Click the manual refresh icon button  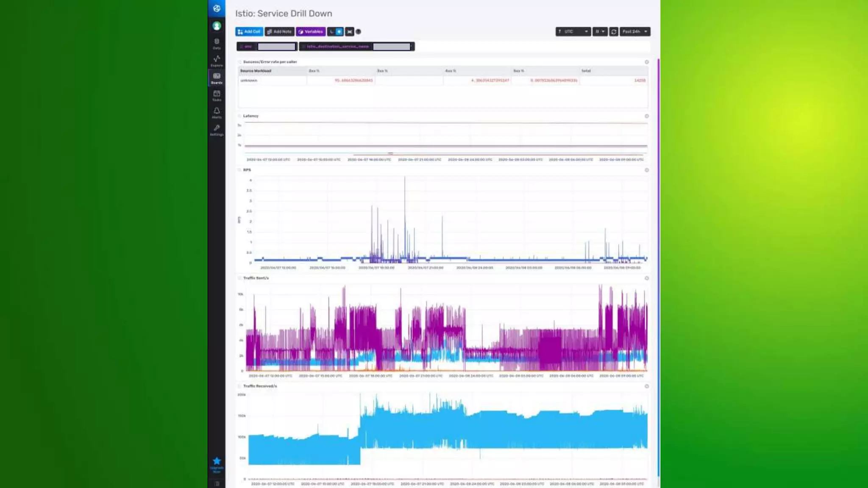(x=613, y=32)
